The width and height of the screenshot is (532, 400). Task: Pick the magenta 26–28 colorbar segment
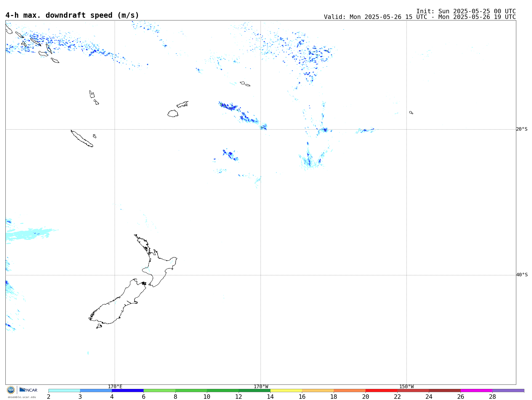476,391
